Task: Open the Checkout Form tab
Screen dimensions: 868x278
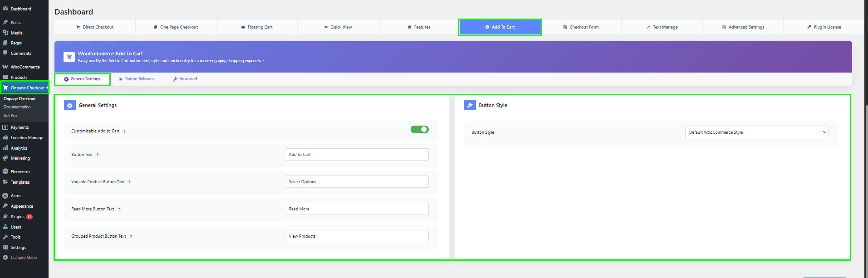Action: (581, 27)
